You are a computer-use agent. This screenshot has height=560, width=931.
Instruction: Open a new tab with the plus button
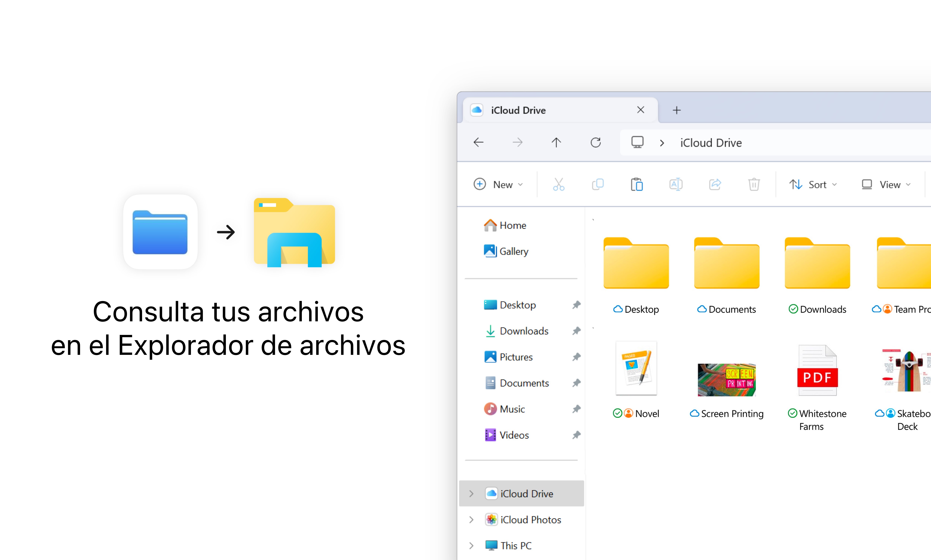pos(677,110)
